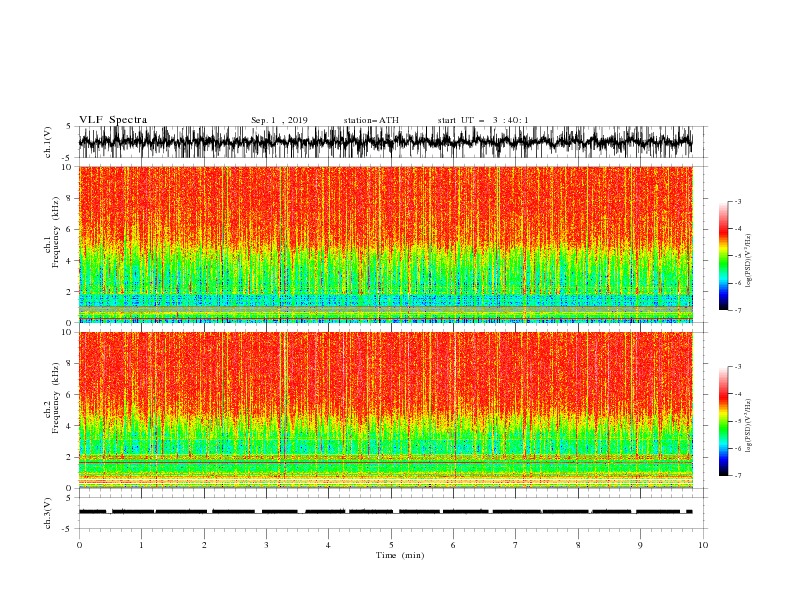Click the ch.1 spectrogram panel

tap(386, 244)
